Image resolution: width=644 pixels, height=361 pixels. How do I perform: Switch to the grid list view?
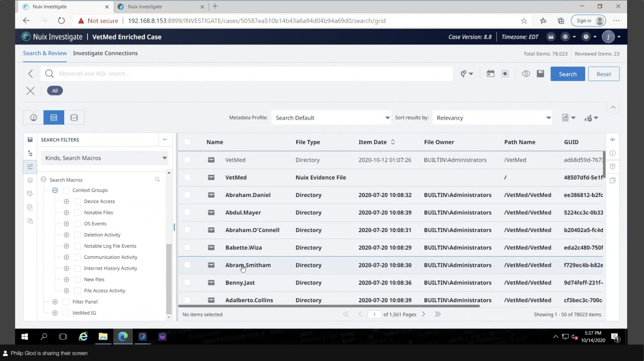tap(54, 117)
